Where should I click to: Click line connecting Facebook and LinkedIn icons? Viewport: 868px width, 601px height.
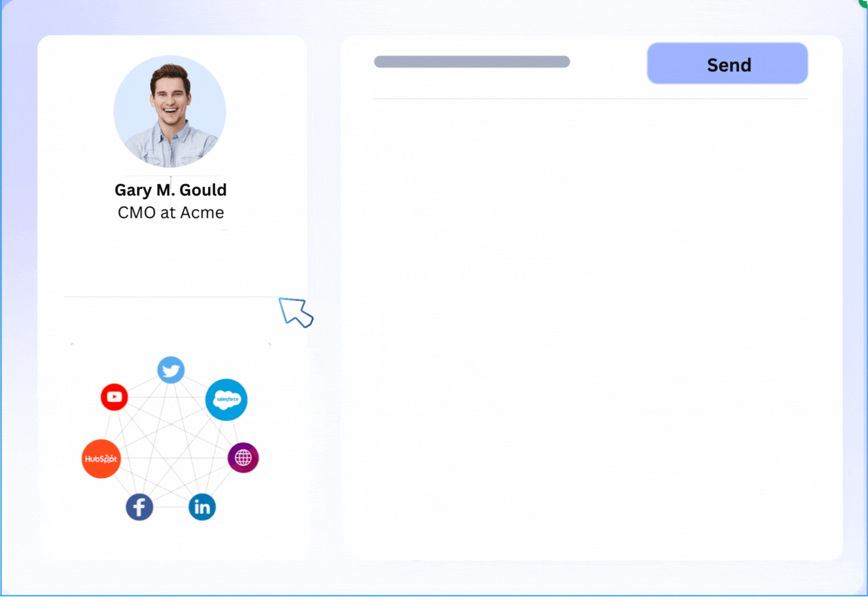pos(170,507)
